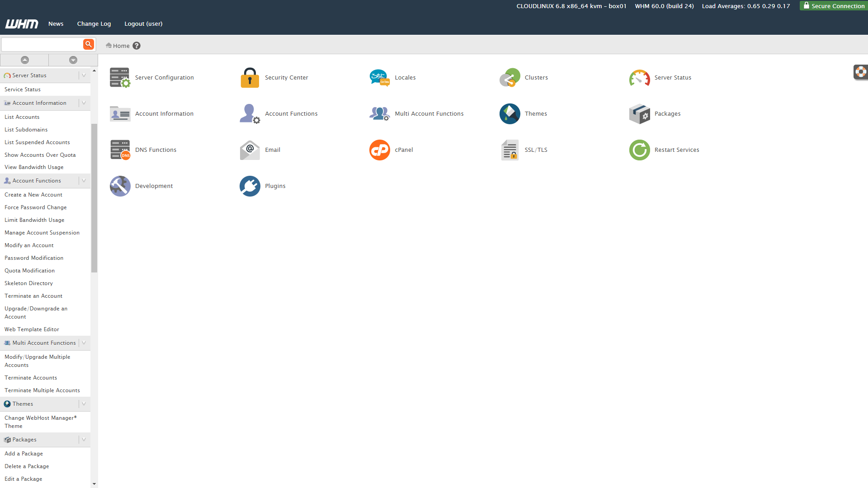Viewport: 868px width, 488px height.
Task: Click the WHM logo
Action: [x=22, y=24]
